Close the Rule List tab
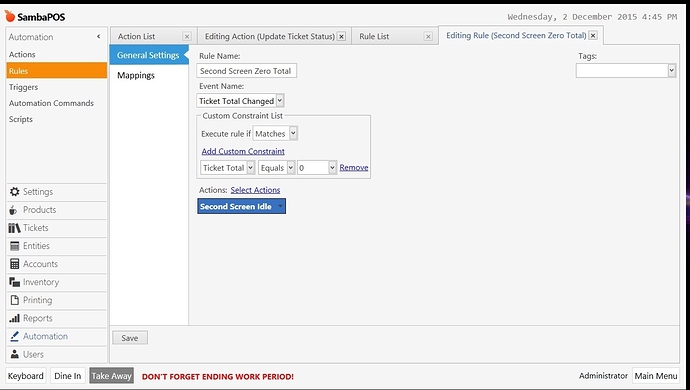This screenshot has width=690, height=390. [x=428, y=37]
